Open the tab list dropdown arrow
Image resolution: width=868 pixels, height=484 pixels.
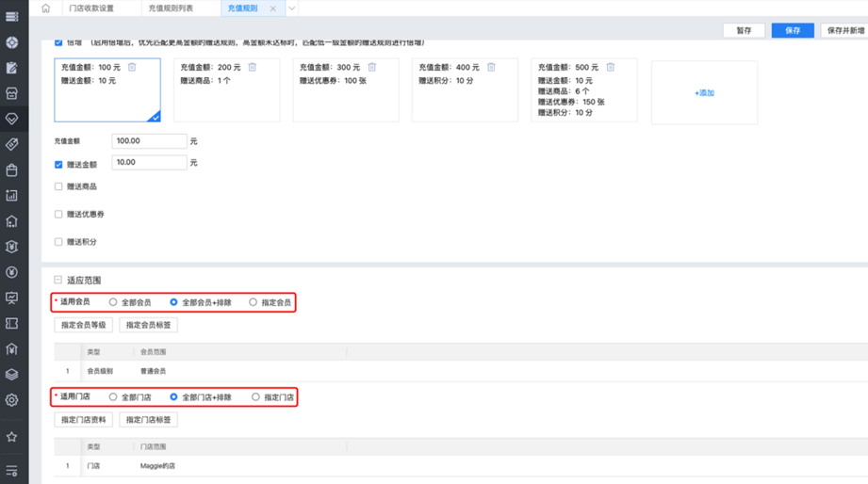(292, 8)
